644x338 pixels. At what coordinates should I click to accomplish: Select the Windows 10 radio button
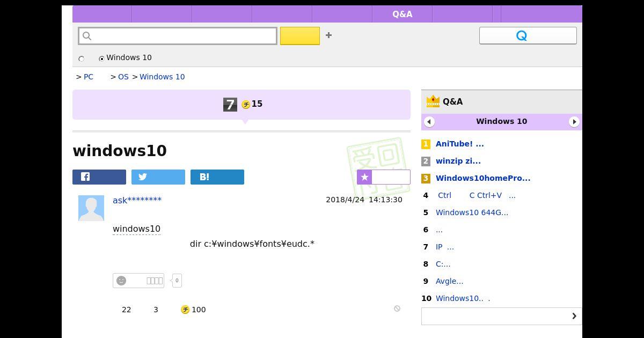tap(101, 58)
